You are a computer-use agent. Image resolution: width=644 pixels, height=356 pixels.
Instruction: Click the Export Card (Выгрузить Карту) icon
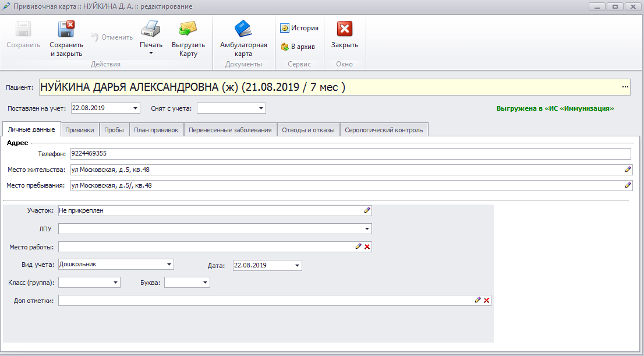pos(188,30)
